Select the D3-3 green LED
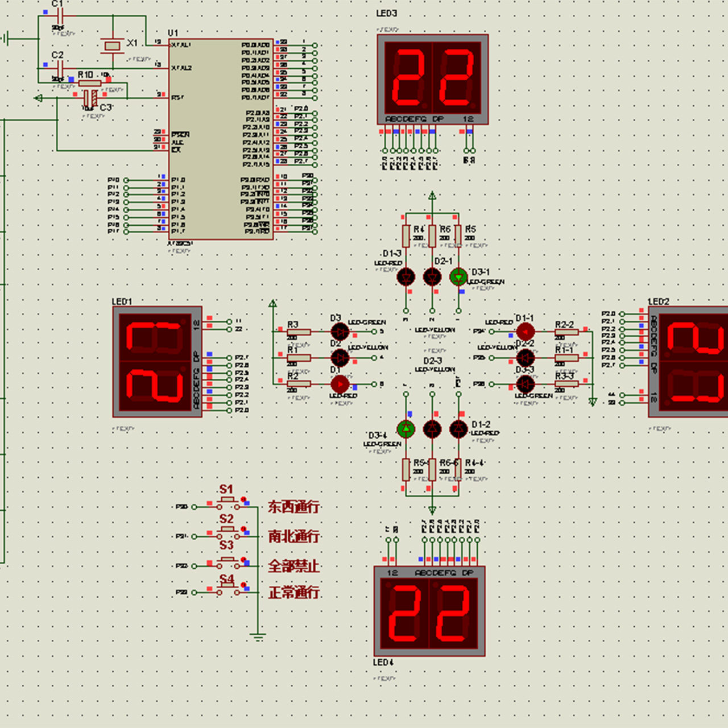Viewport: 728px width, 728px height. point(525,384)
